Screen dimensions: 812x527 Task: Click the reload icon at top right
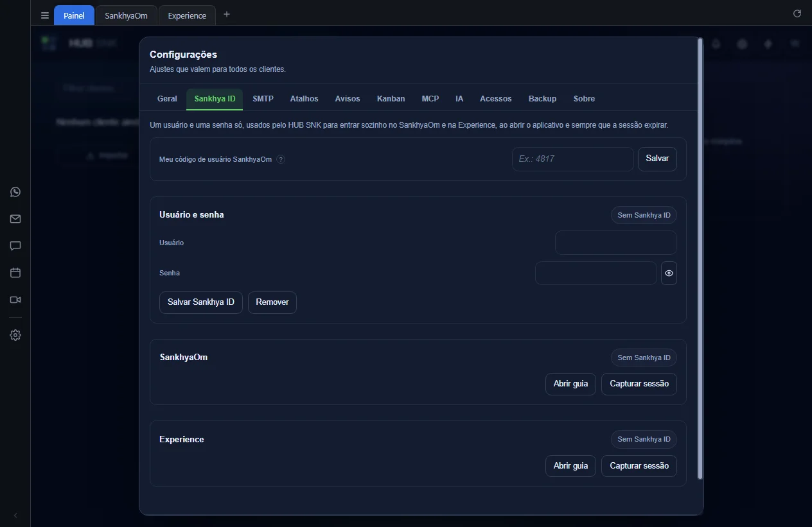point(797,13)
